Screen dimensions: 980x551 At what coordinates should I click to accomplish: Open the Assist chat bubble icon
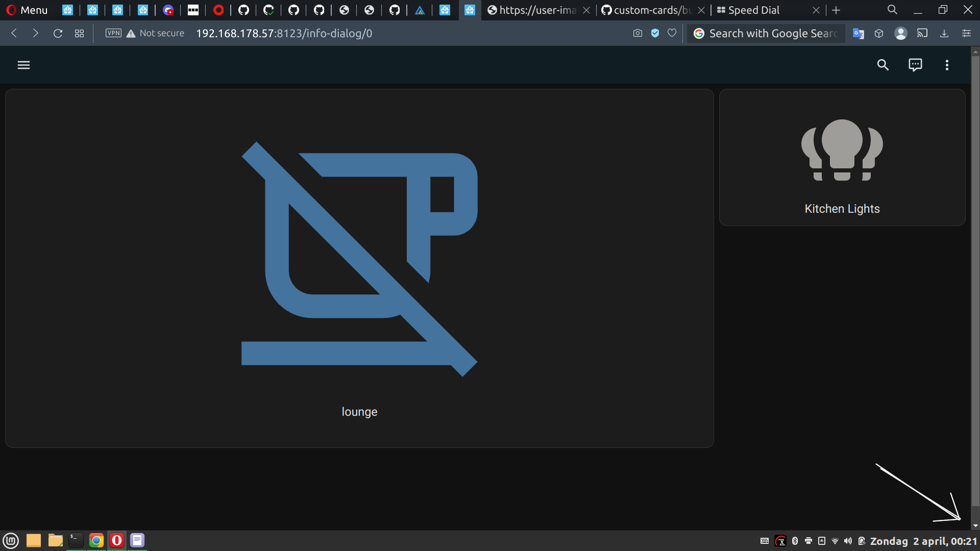[x=915, y=65]
